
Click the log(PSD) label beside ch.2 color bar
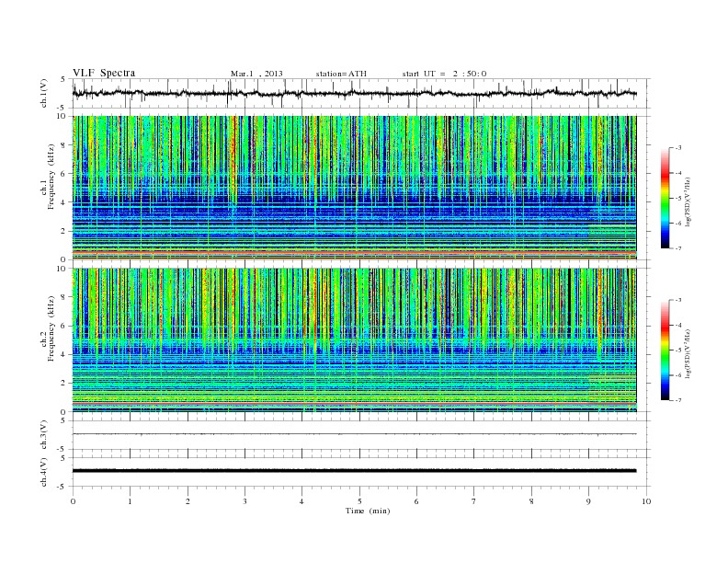click(688, 353)
